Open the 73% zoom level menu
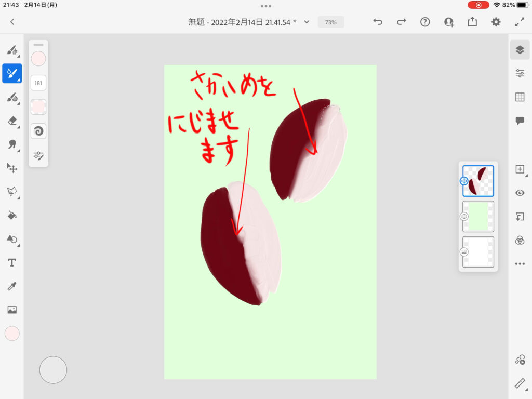Screen dimensions: 532x399 click(x=330, y=22)
